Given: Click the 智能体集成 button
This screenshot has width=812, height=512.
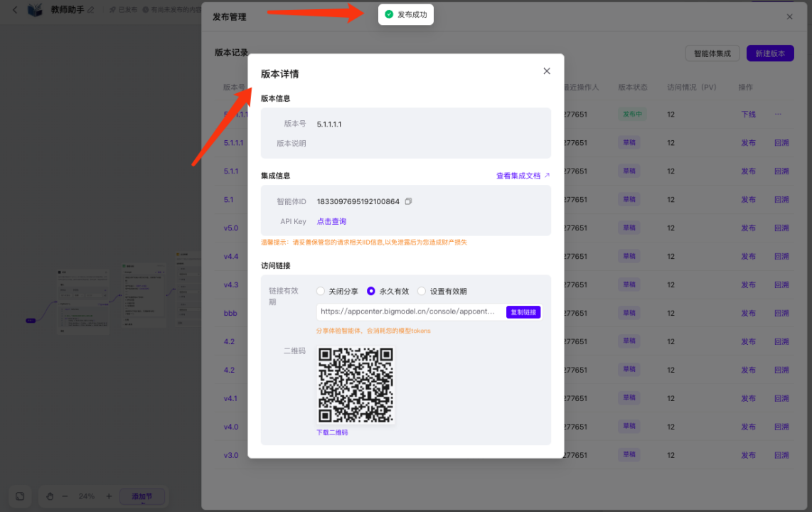Looking at the screenshot, I should pyautogui.click(x=712, y=53).
